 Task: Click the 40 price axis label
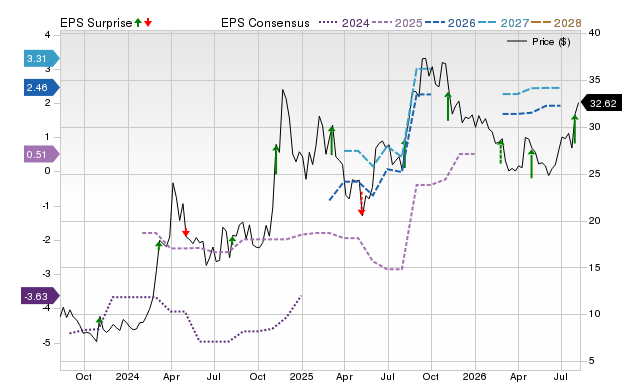595,33
